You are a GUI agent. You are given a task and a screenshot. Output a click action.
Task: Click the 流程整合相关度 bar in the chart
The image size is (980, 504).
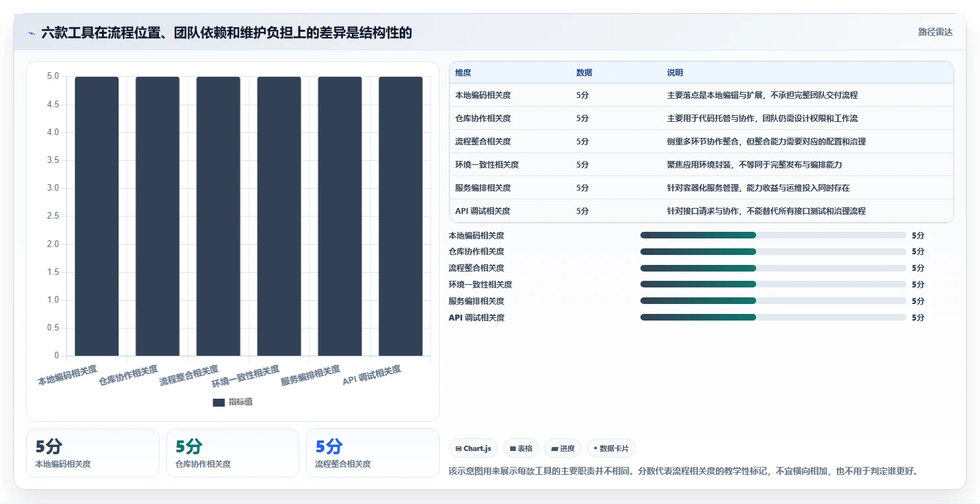click(x=219, y=216)
